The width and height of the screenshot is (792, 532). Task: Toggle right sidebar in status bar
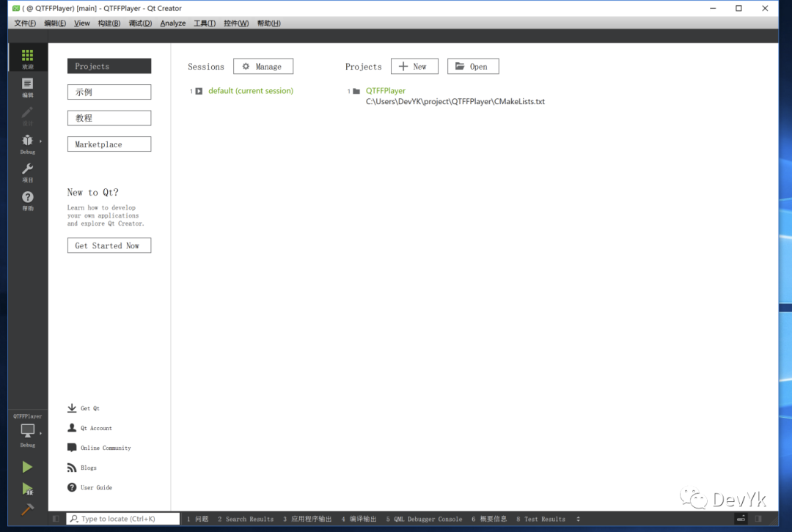coord(758,518)
